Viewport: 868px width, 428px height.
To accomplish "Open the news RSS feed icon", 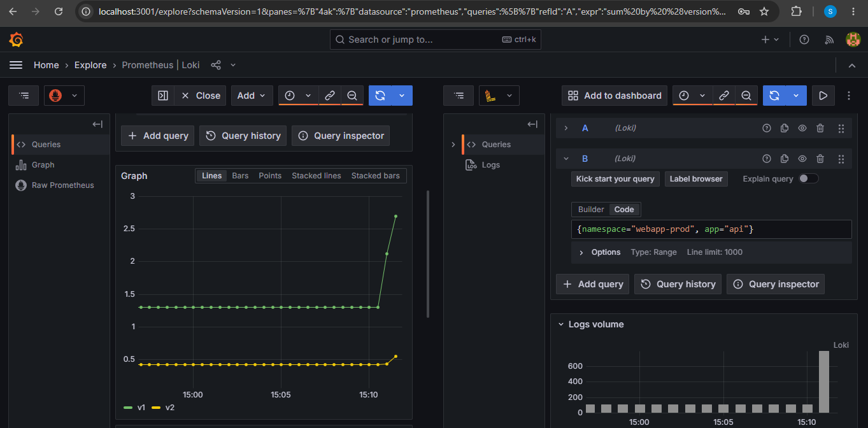I will pos(829,39).
